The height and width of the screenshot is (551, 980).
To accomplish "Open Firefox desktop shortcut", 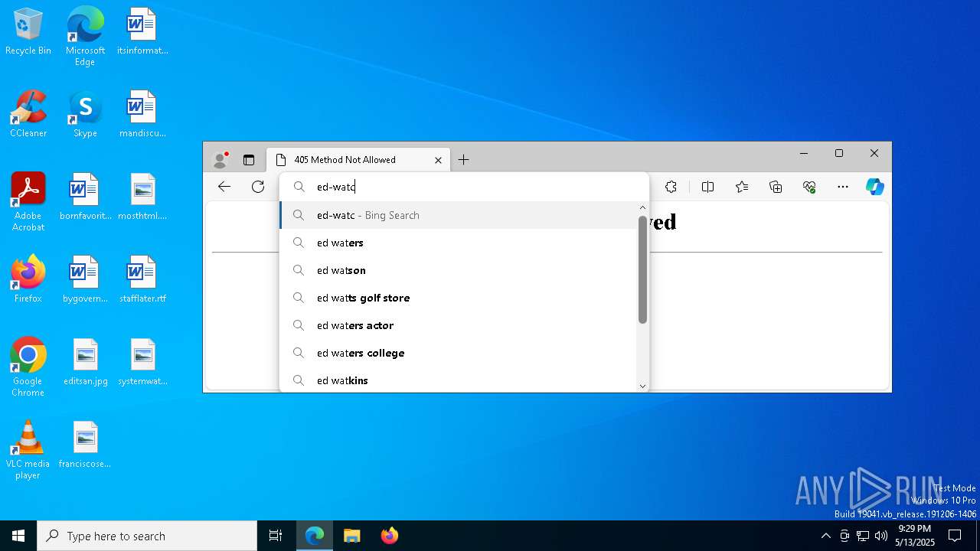I will (28, 280).
